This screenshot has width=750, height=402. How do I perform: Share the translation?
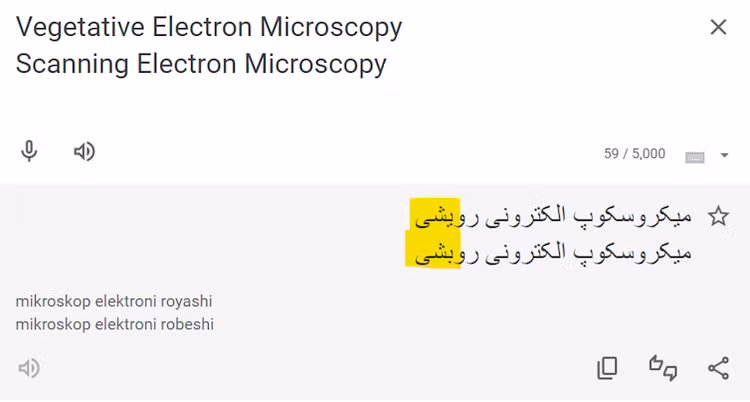pos(718,368)
